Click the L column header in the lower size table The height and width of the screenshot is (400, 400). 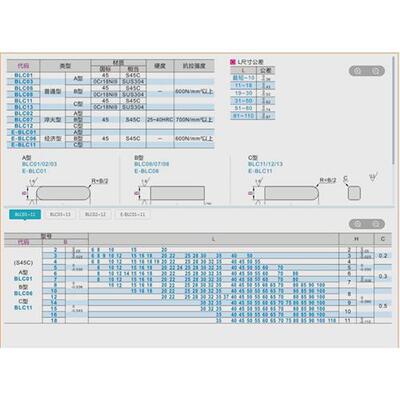click(x=213, y=239)
